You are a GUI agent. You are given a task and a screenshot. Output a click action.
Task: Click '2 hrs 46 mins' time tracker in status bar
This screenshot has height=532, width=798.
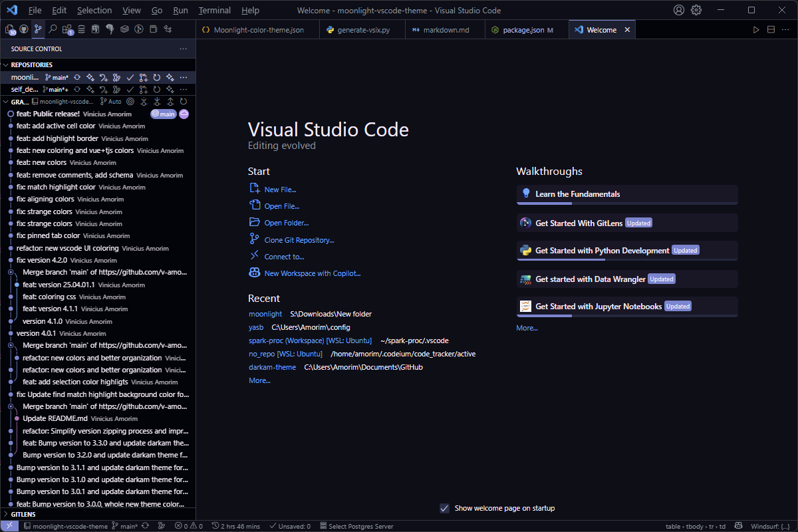pos(236,526)
